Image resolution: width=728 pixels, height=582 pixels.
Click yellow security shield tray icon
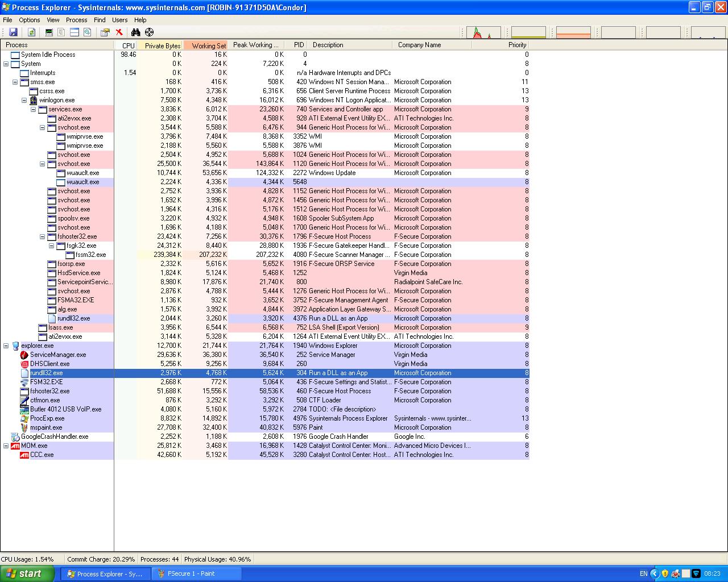665,573
